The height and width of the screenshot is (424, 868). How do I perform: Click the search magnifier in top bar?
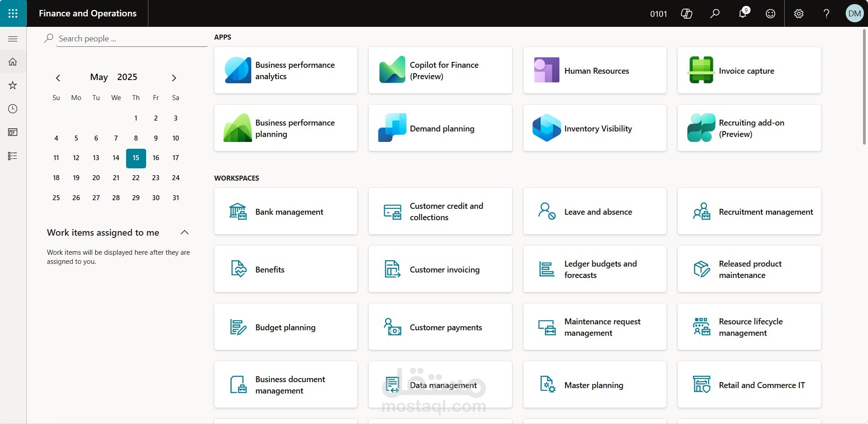pos(715,14)
